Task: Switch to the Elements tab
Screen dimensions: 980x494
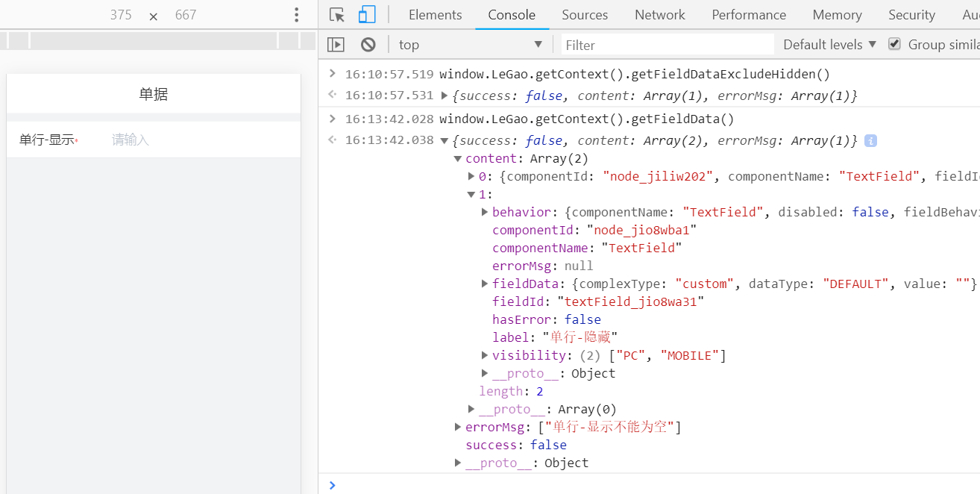Action: (x=435, y=15)
